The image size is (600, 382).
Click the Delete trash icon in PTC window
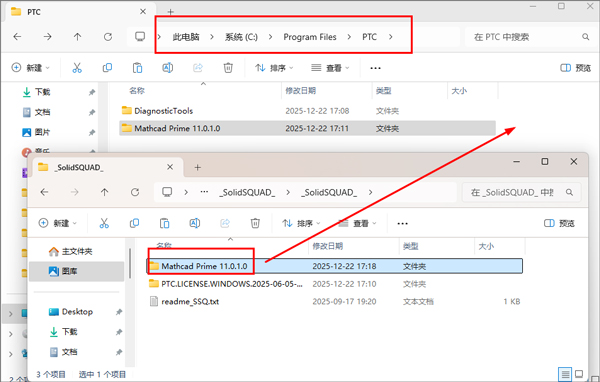(228, 68)
